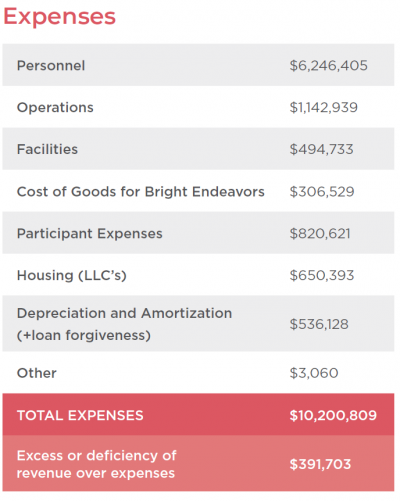Screen dimensions: 400x501
Task: Click the Depreciation amount $536,128
Action: click(319, 324)
